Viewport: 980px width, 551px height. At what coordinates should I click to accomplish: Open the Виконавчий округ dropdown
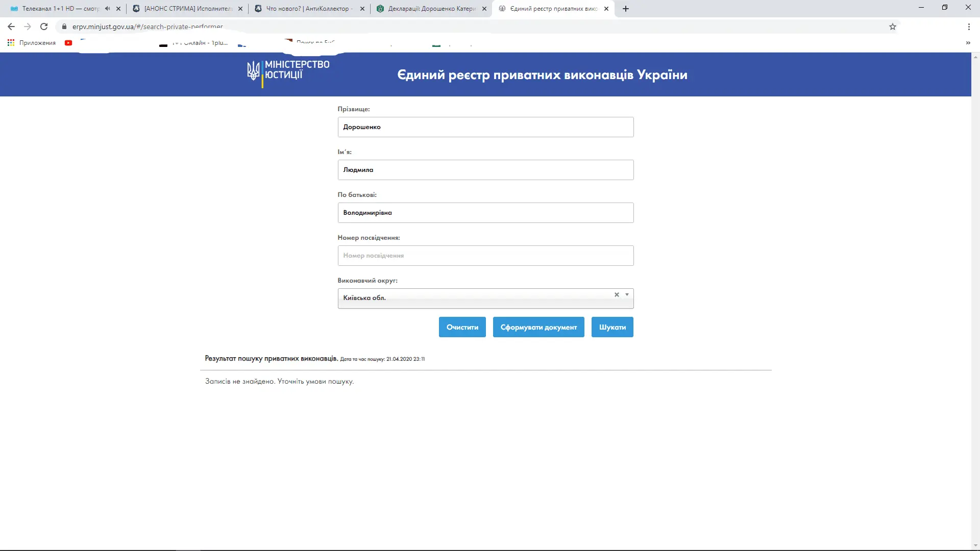pyautogui.click(x=627, y=295)
